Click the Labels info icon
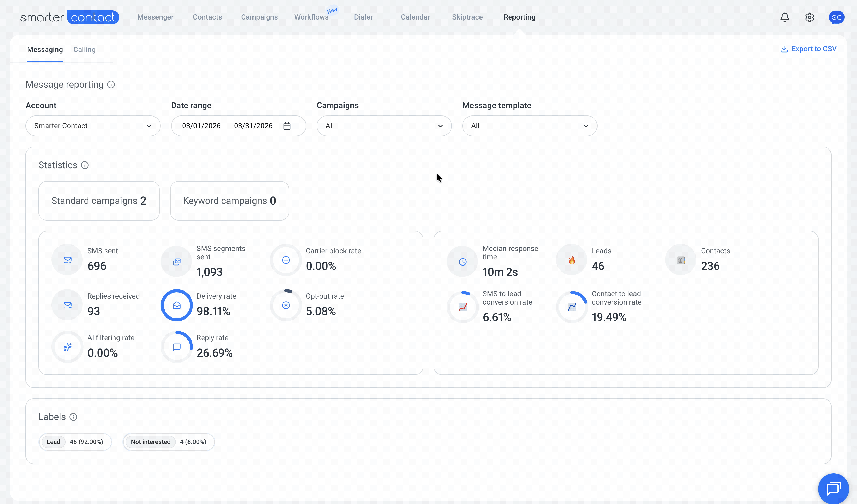The image size is (857, 504). tap(73, 417)
